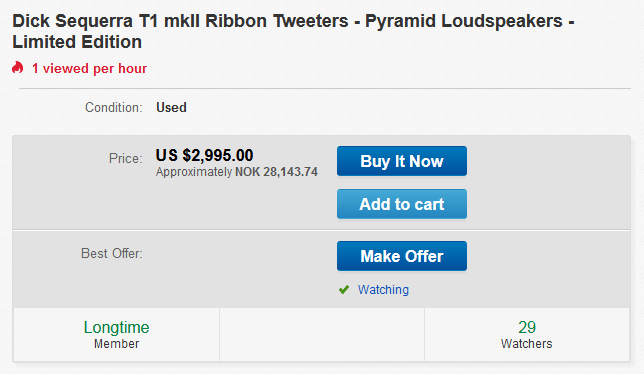Toggle the Watching link
The image size is (644, 374).
click(x=383, y=290)
